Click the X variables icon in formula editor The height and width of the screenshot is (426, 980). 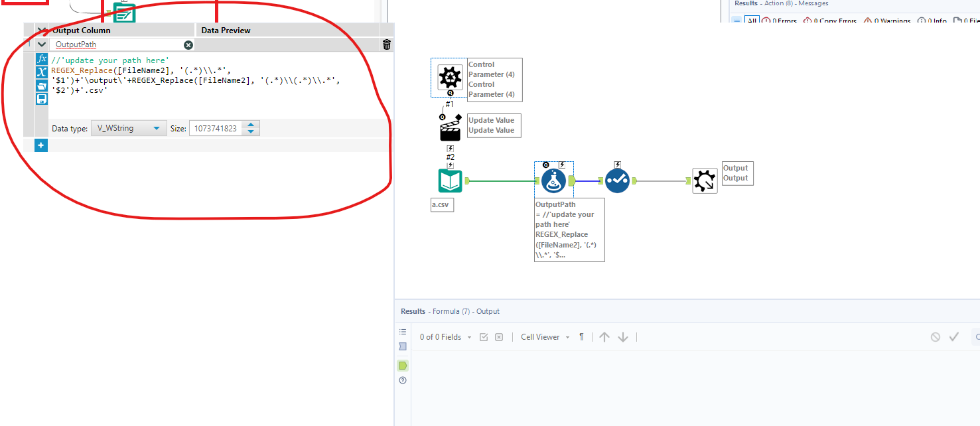click(x=41, y=72)
